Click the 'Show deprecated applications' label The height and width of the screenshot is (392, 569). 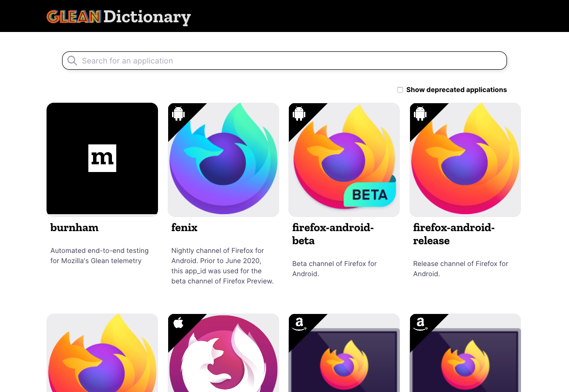tap(456, 90)
